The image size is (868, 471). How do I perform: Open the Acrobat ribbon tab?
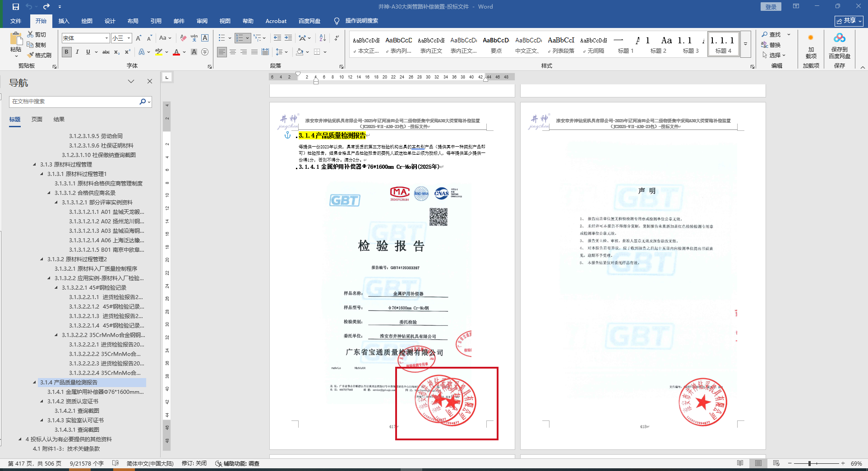coord(276,21)
